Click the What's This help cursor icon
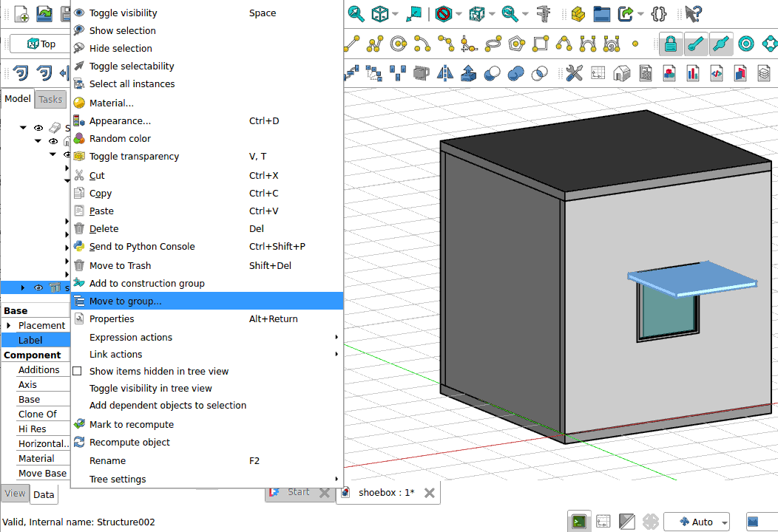Viewport: 778px width, 532px height. point(693,13)
